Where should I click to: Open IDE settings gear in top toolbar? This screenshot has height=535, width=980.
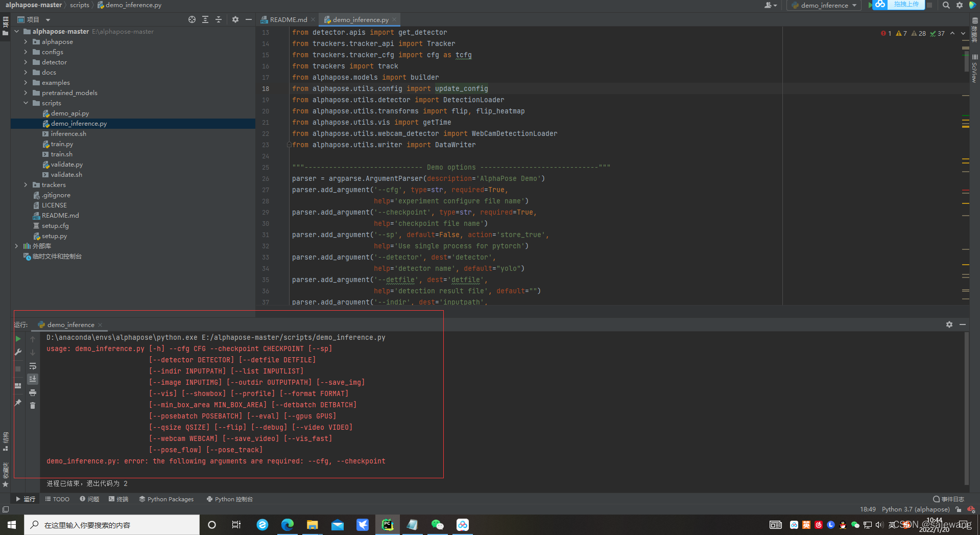click(x=960, y=5)
